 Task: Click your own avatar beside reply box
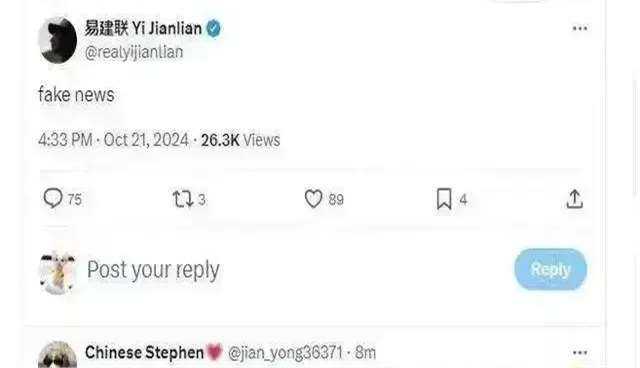click(58, 273)
